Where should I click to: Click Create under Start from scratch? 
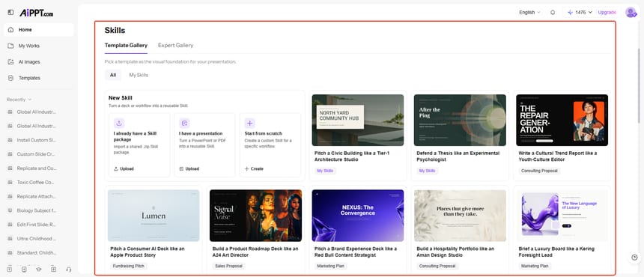point(254,168)
